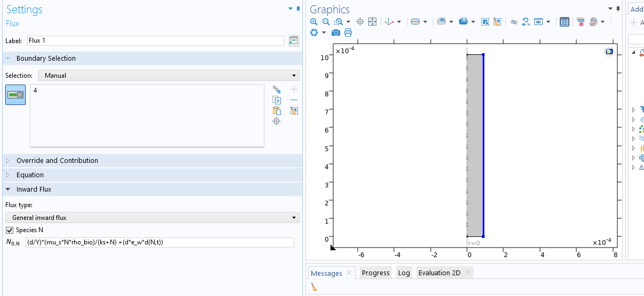Click the Print icon in Graphics toolbar

348,33
